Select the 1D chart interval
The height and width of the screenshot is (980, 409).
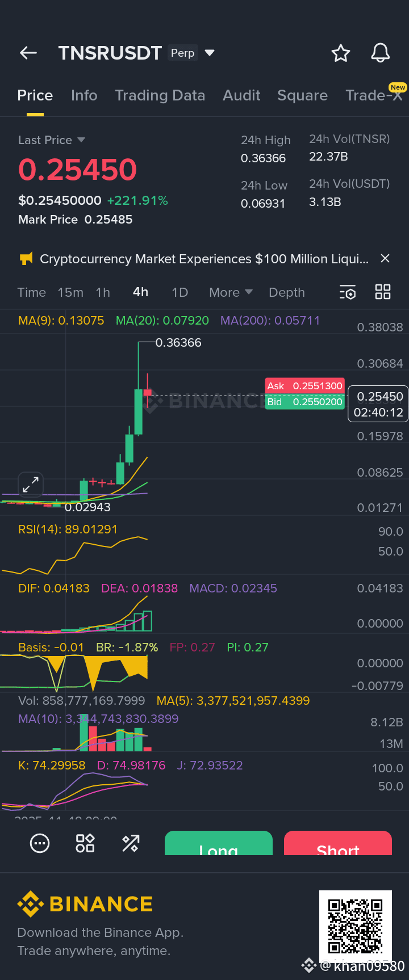180,292
